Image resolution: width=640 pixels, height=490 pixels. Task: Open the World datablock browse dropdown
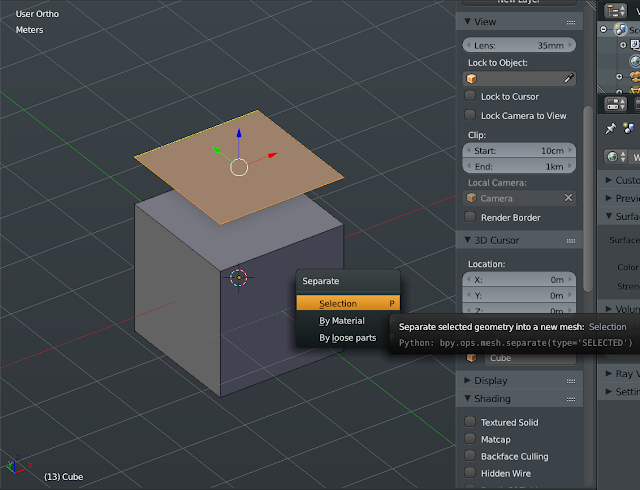tap(616, 157)
